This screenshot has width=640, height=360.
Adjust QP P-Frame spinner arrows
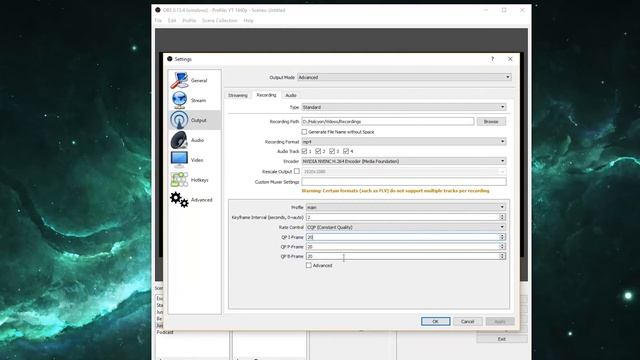[x=502, y=247]
